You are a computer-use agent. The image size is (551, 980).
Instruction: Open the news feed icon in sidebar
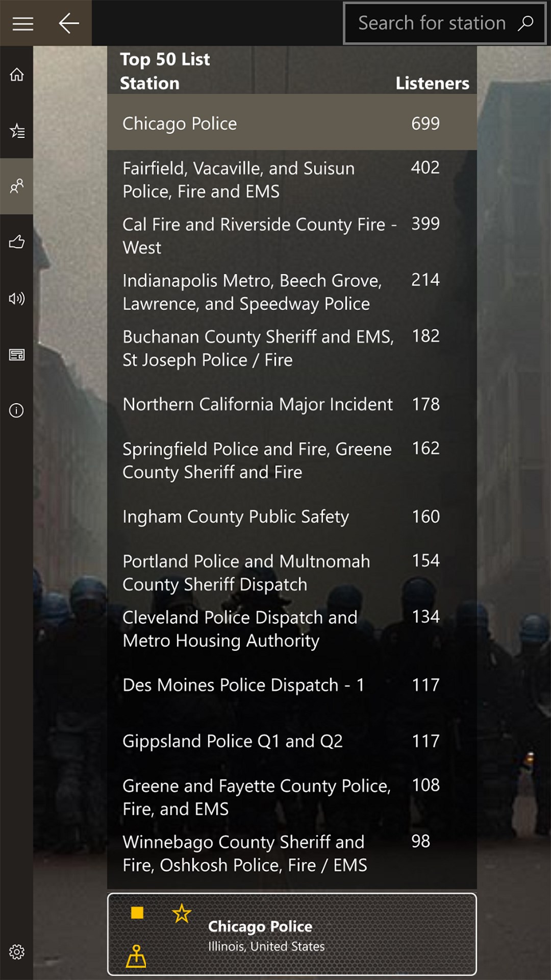pos(17,355)
